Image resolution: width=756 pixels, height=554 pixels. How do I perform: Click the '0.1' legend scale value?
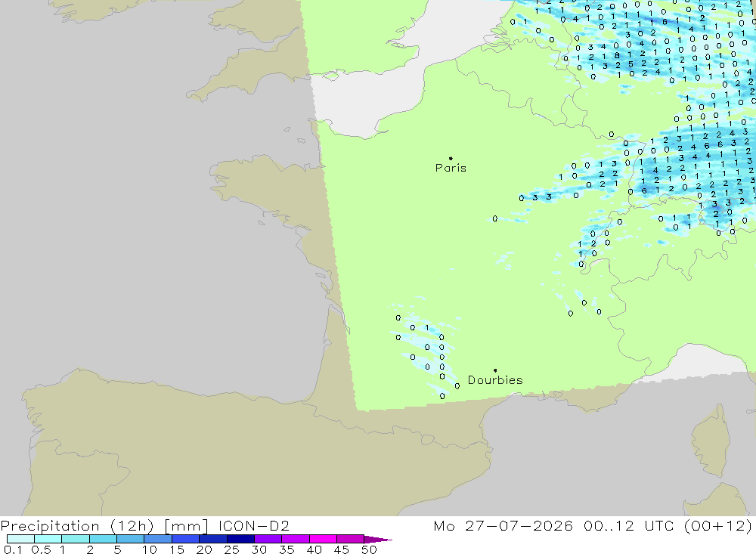[x=13, y=549]
